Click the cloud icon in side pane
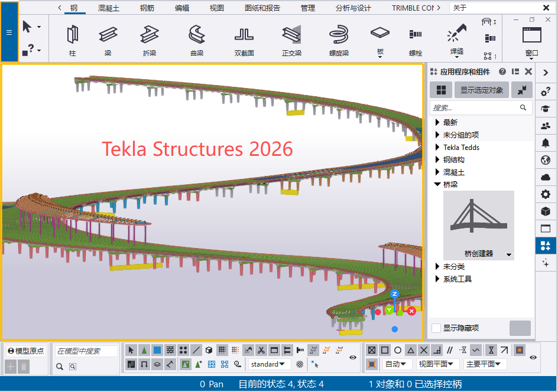This screenshot has height=392, width=558. pyautogui.click(x=546, y=177)
